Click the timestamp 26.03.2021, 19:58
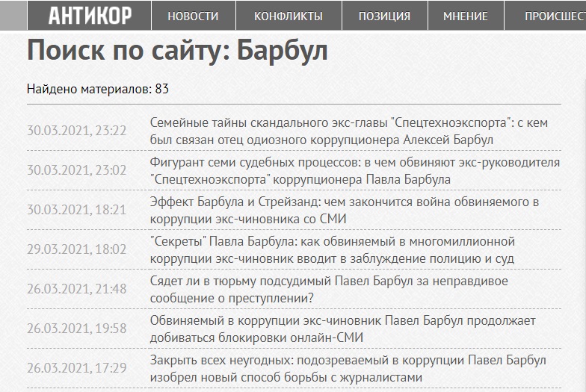The image size is (586, 392). [77, 329]
